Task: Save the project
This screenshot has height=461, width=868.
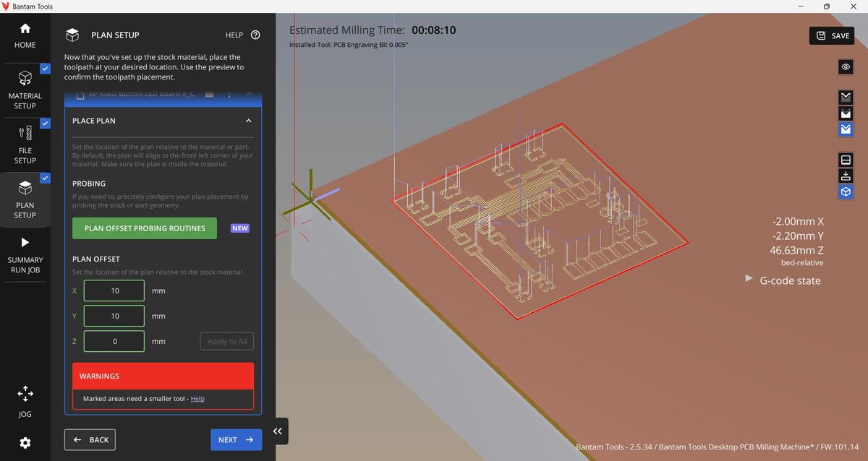Action: (831, 35)
